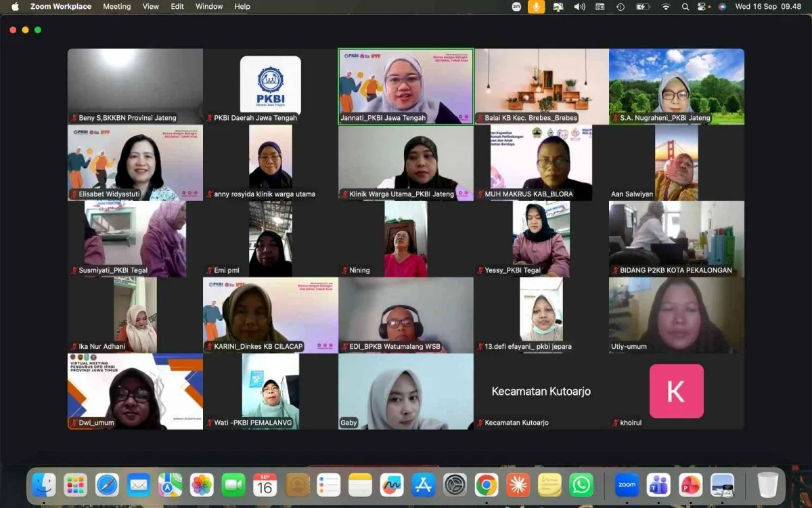Select Susmiyati_PKBI Tegal video tile
Image resolution: width=812 pixels, height=508 pixels.
coord(135,238)
